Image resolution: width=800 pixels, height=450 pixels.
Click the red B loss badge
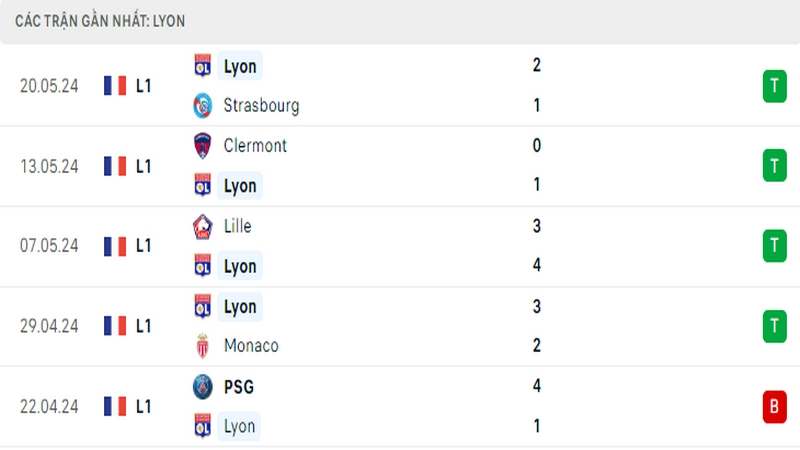774,407
